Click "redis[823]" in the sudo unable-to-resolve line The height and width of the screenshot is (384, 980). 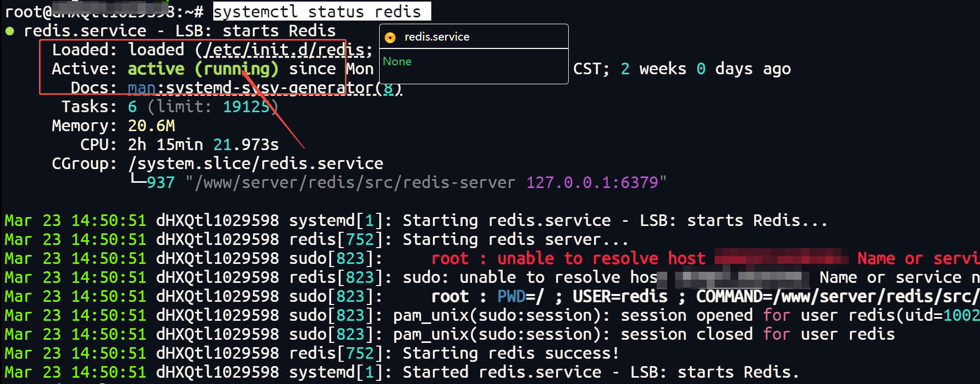[x=336, y=277]
